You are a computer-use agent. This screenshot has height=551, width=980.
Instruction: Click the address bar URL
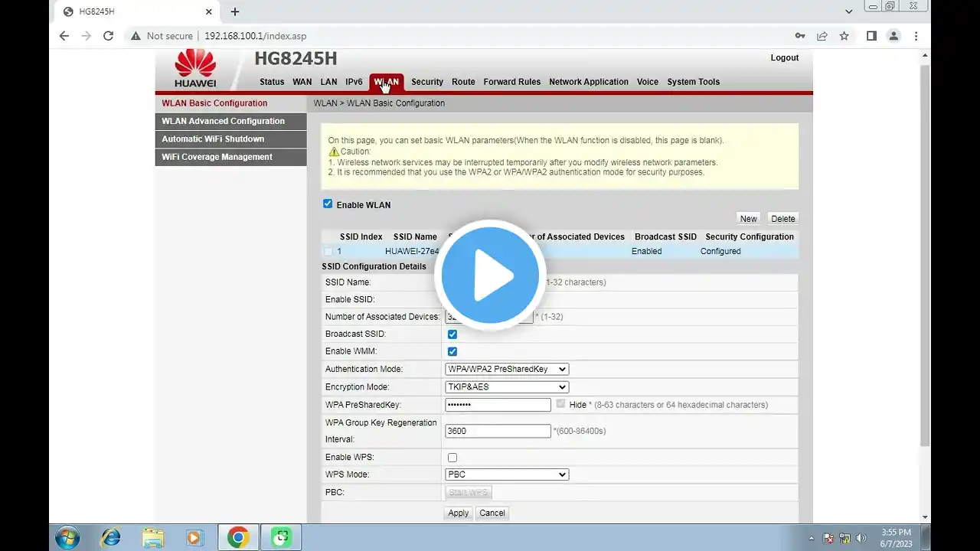(255, 36)
